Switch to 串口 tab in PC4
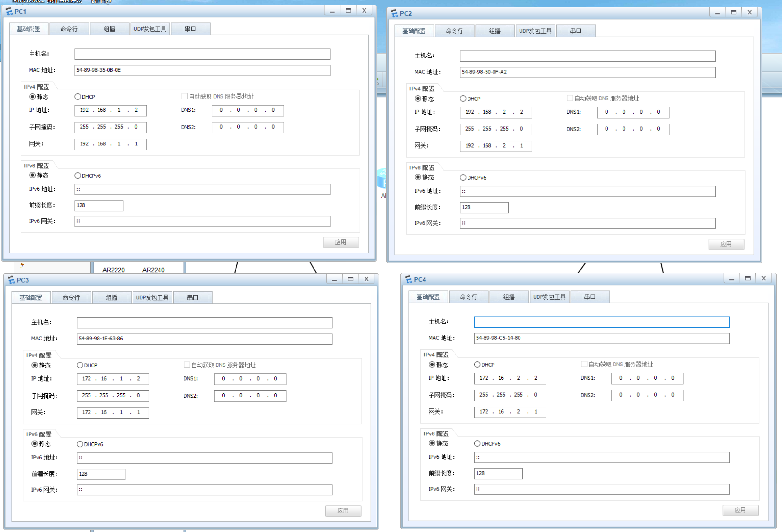 (x=589, y=297)
